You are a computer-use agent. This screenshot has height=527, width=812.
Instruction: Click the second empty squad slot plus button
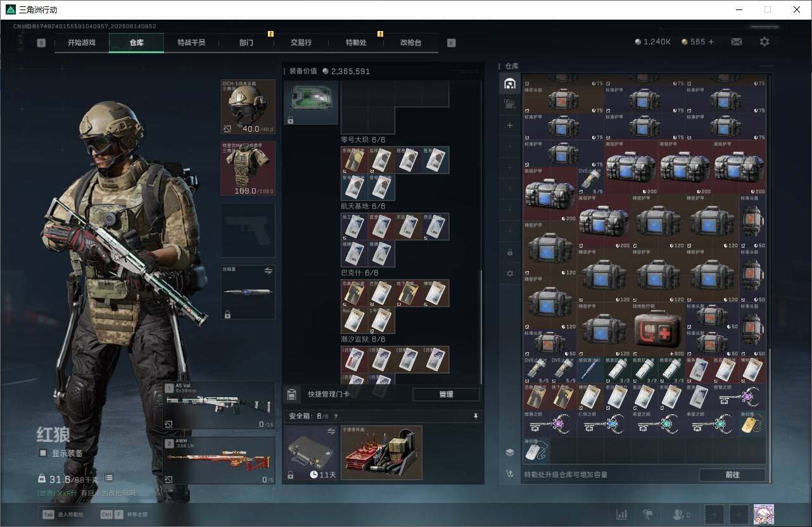[739, 514]
